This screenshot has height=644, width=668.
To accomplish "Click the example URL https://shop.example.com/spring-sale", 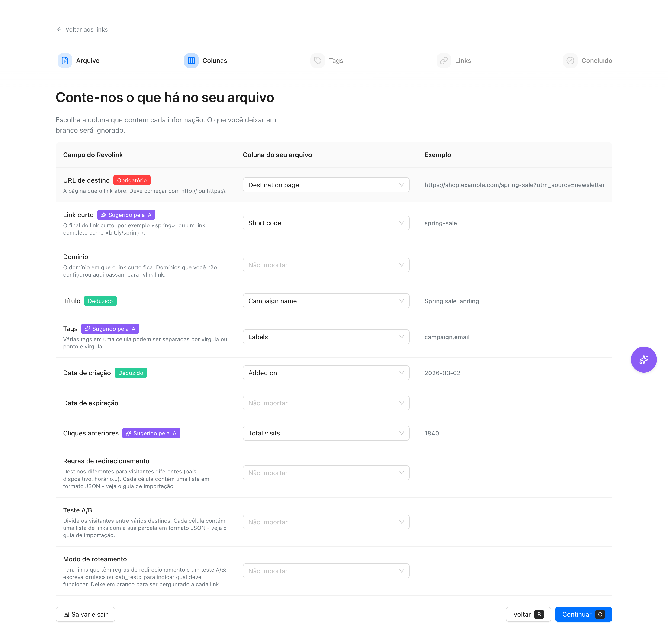I will 514,185.
